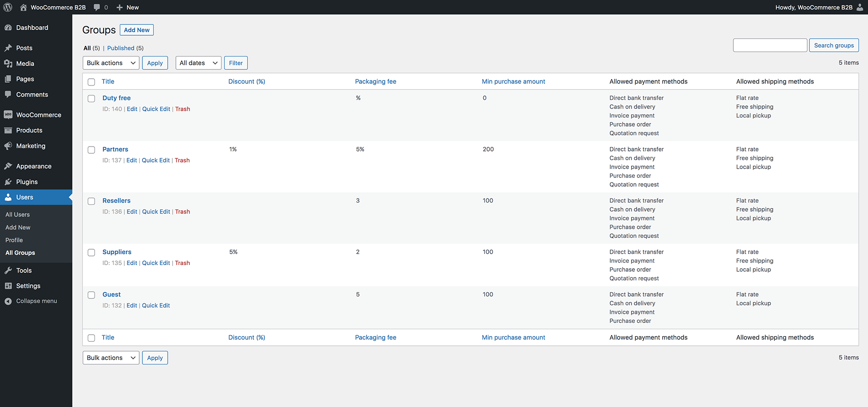Toggle the select-all checkbox in table header
Image resolution: width=868 pixels, height=407 pixels.
click(x=91, y=82)
